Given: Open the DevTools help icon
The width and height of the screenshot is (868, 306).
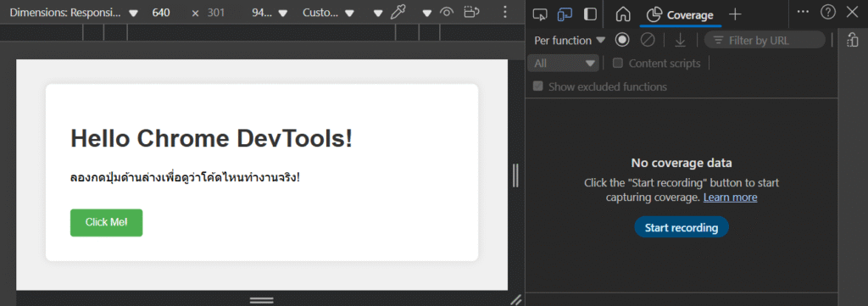Looking at the screenshot, I should point(827,12).
